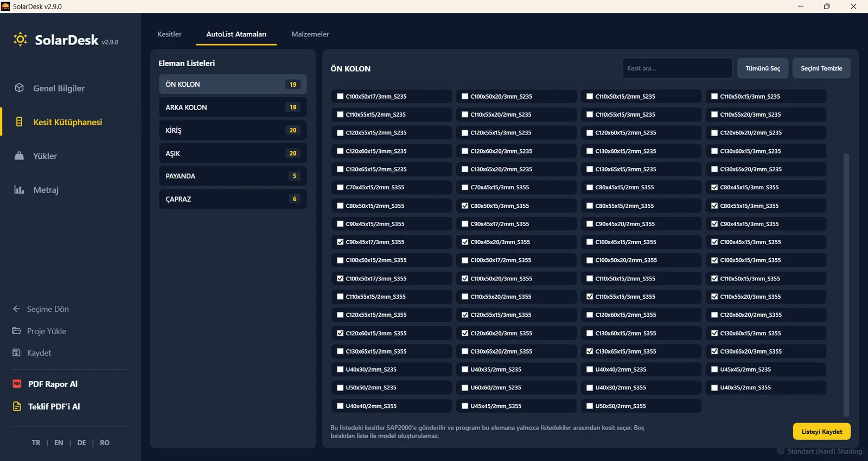Go to the Yükler section
The image size is (868, 461).
(45, 156)
